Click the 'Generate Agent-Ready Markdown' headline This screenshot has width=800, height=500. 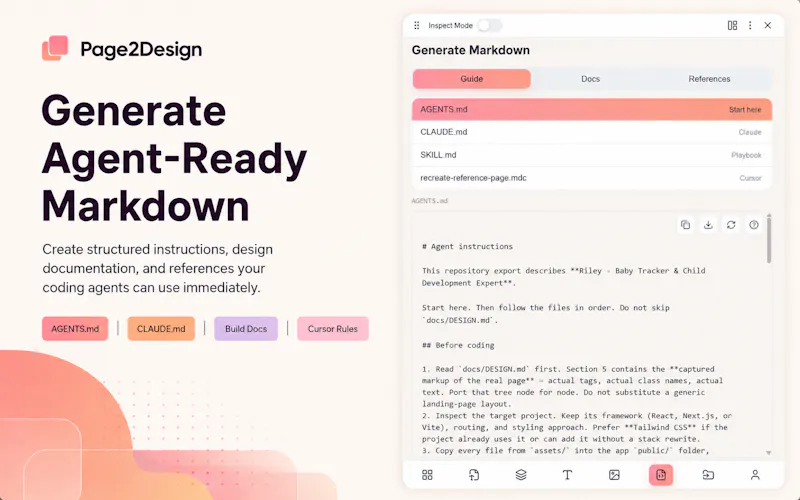point(174,158)
